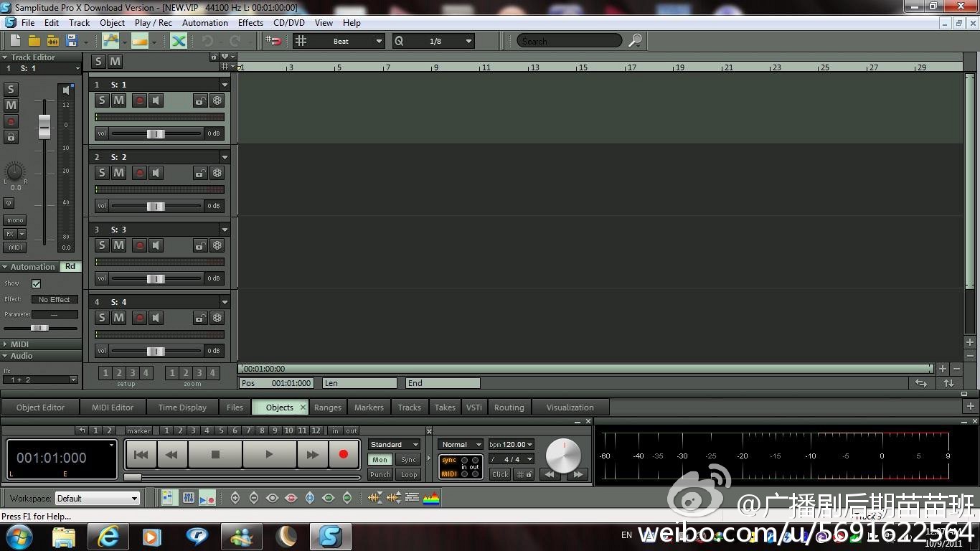
Task: Click the search magnifier icon
Action: pos(635,41)
